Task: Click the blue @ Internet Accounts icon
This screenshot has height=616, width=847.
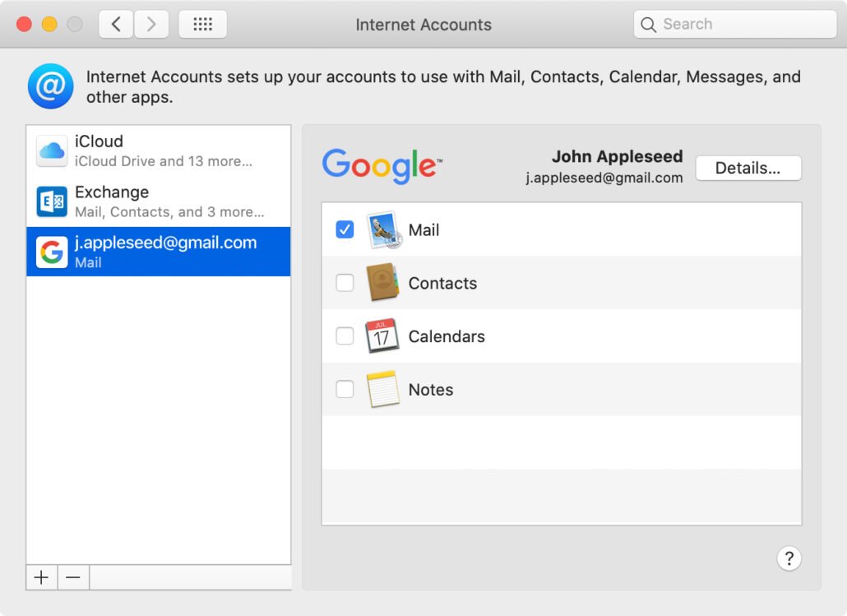Action: (51, 86)
